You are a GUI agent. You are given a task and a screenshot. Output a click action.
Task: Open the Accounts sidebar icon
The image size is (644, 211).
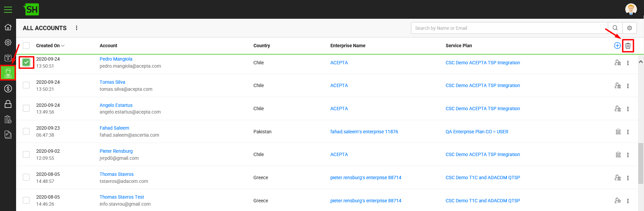coord(8,73)
